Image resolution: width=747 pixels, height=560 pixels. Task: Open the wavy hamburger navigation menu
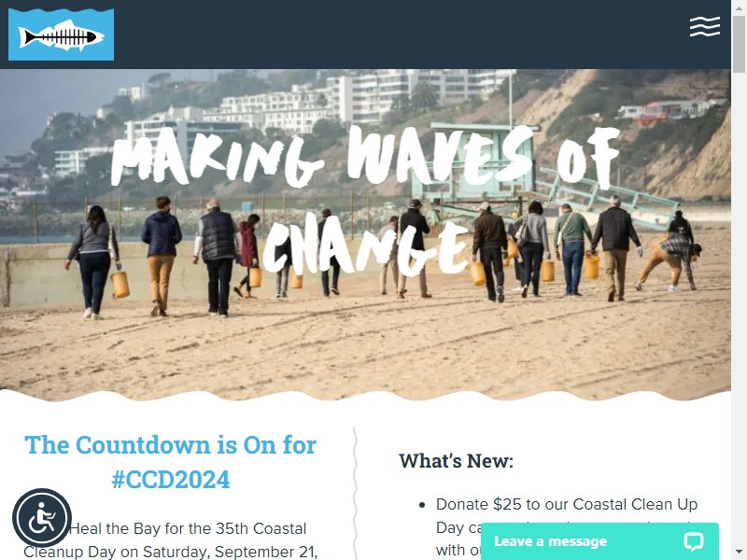tap(705, 26)
